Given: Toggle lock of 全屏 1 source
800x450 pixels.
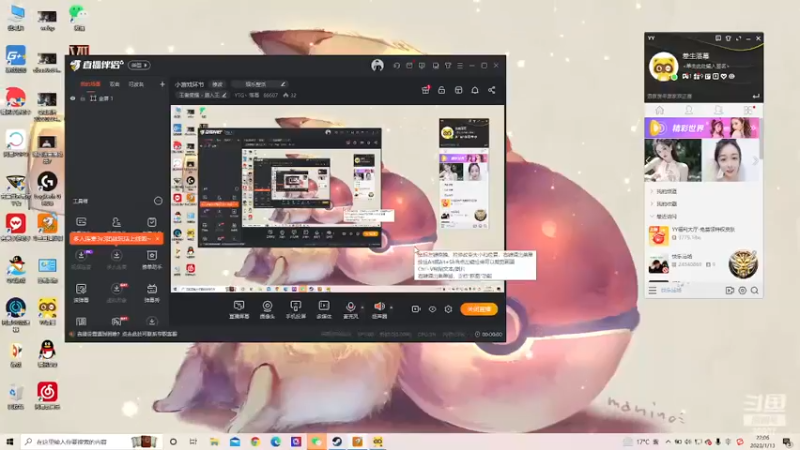Looking at the screenshot, I should pos(83,98).
